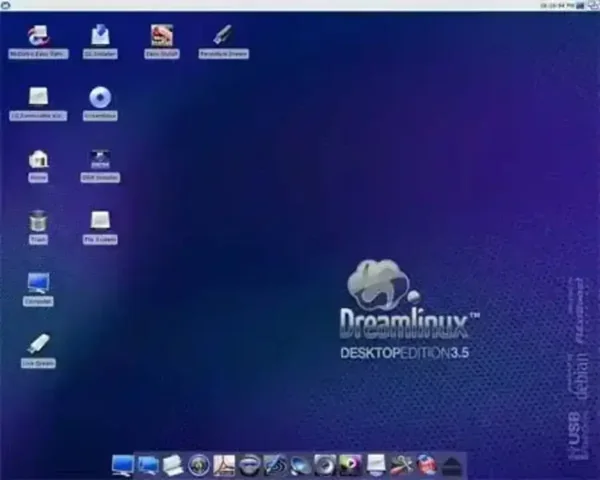Select the 'Computer' label text

38,302
